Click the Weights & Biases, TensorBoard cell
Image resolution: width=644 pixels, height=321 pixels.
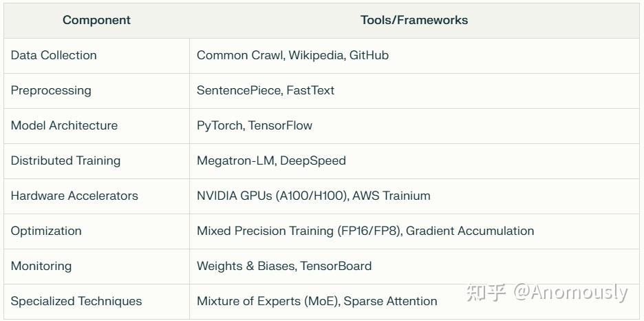tap(284, 266)
